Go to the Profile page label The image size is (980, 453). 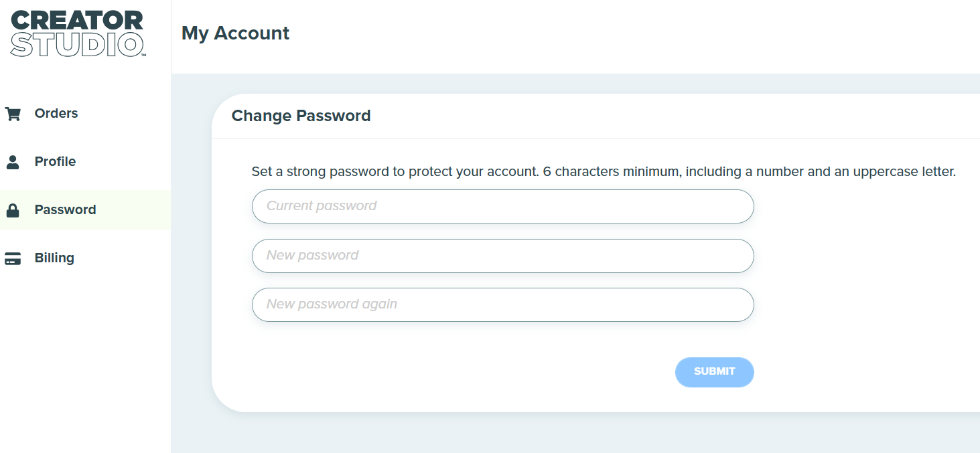coord(55,161)
